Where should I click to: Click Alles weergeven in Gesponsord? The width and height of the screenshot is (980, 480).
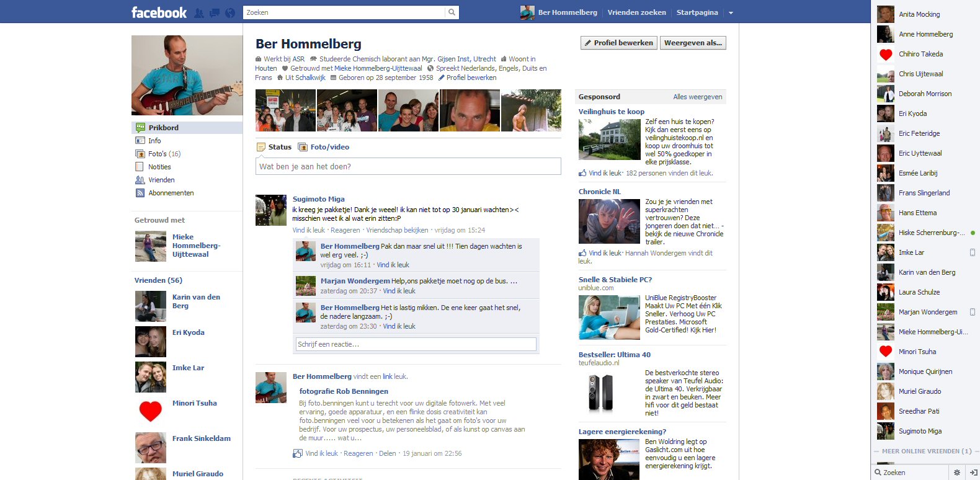pos(698,97)
